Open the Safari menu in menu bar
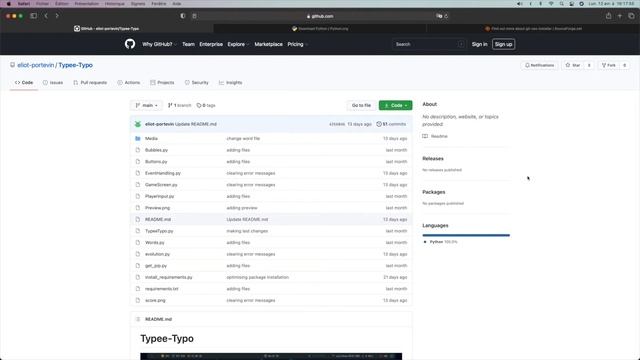640x360 pixels. tap(23, 4)
